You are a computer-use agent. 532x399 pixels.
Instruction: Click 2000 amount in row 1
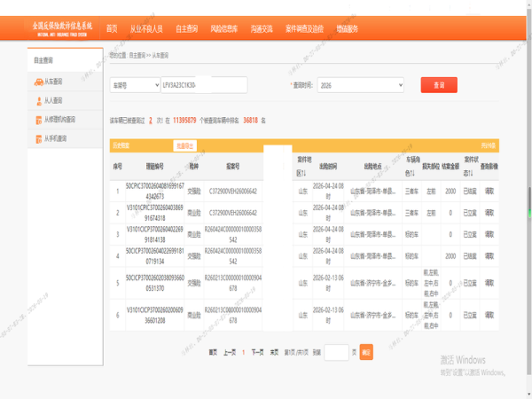click(x=450, y=192)
